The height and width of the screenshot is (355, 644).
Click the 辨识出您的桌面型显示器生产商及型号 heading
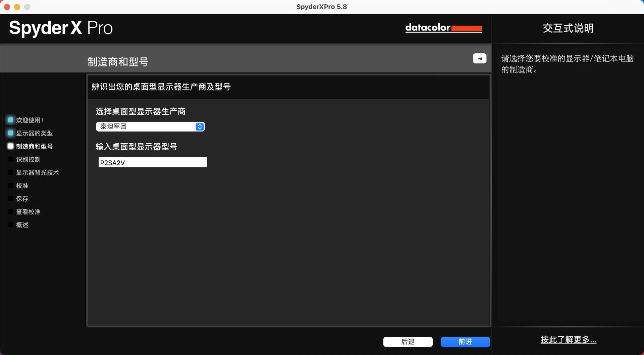(x=161, y=87)
